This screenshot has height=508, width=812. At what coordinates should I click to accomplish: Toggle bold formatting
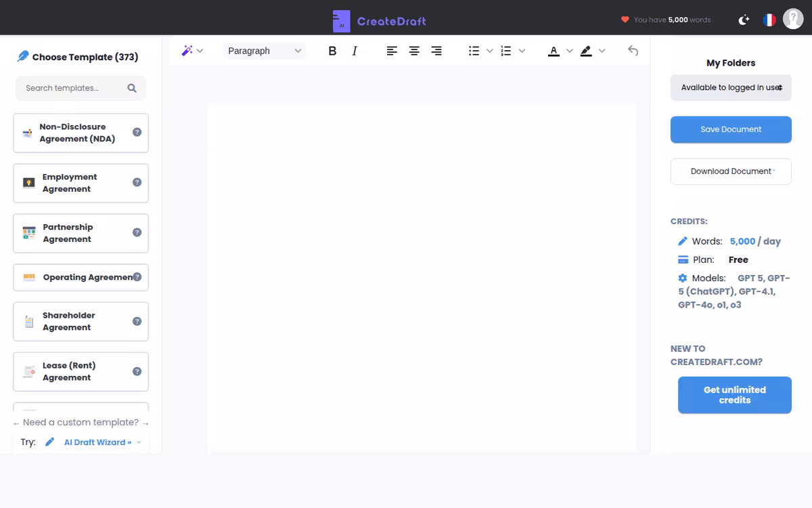(x=332, y=51)
